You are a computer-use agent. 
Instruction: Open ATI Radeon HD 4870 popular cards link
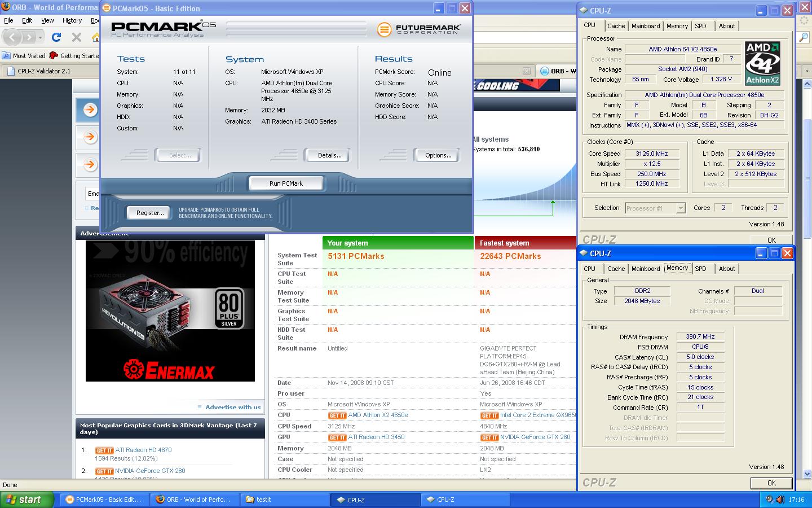[x=143, y=450]
